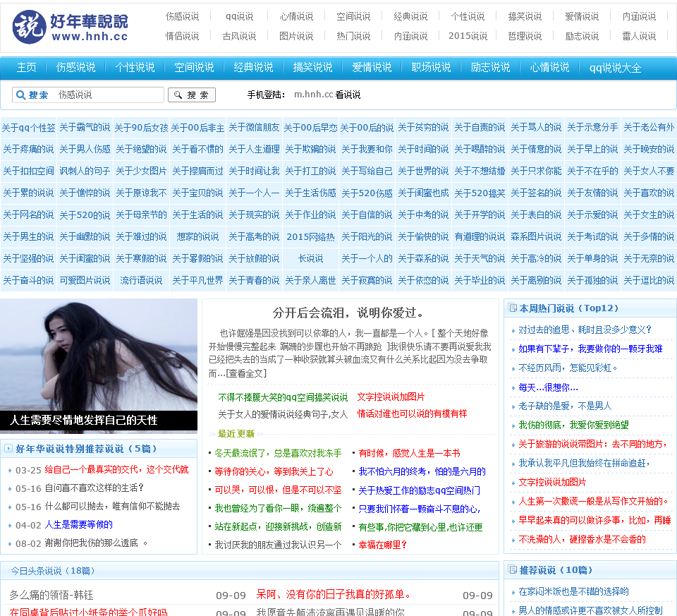The width and height of the screenshot is (677, 616).
Task: Switch to the 个性说说 blue nav tab
Action: (135, 68)
